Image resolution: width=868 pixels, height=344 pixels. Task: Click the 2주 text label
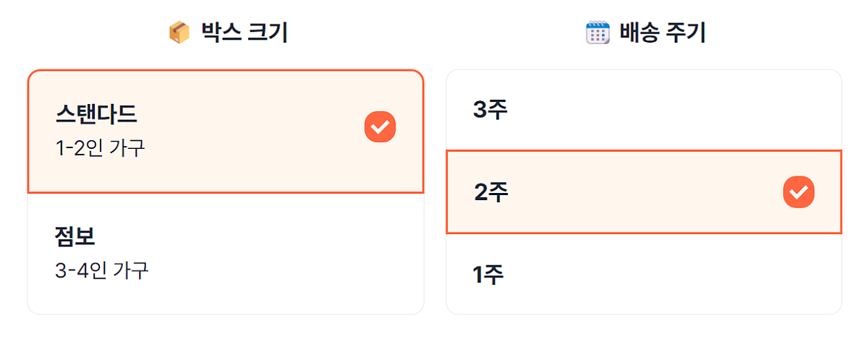coord(492,192)
